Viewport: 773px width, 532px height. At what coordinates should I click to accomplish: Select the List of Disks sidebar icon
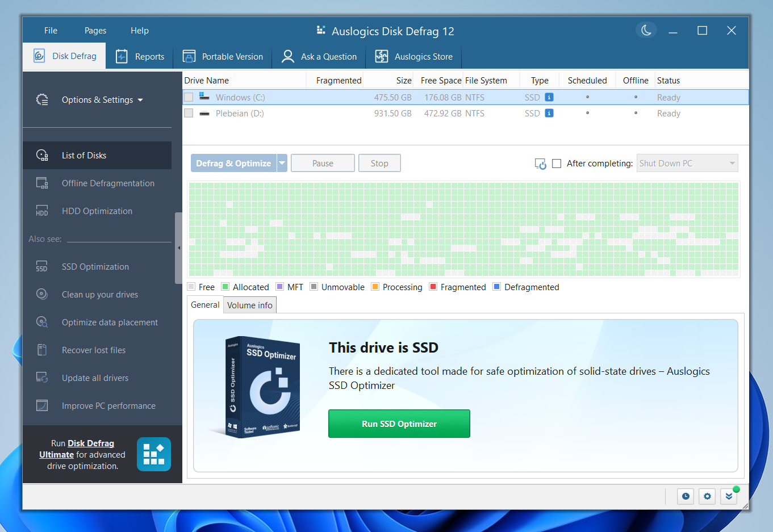(41, 155)
